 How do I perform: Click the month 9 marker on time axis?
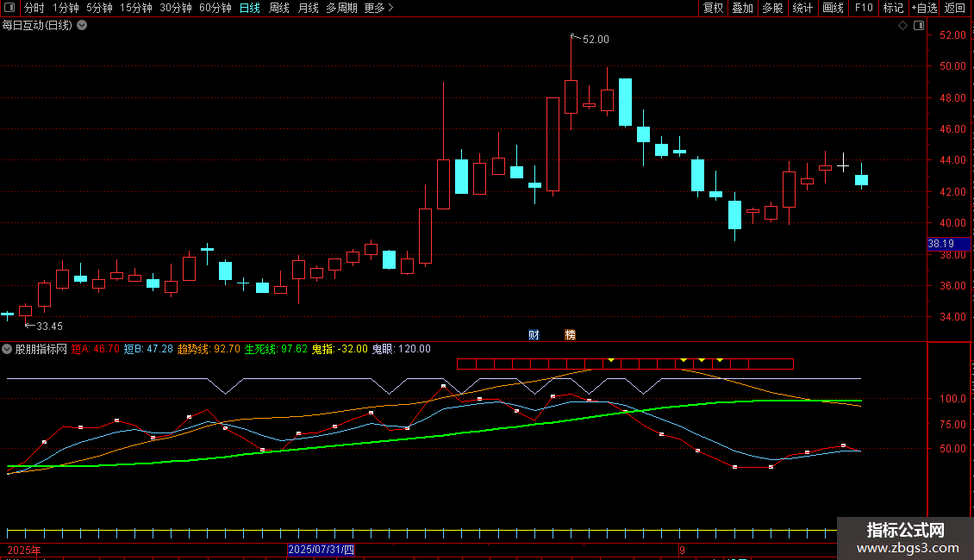(x=682, y=550)
